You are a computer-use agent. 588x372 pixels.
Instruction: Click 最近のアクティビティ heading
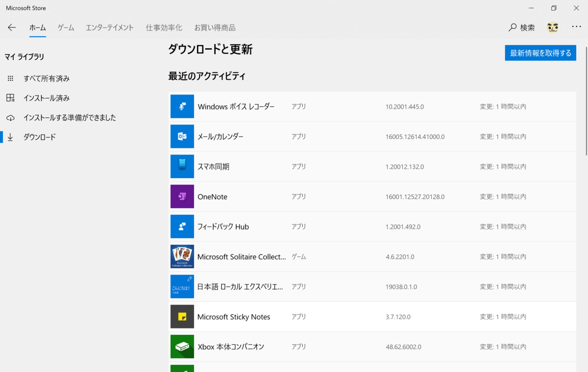(x=207, y=76)
